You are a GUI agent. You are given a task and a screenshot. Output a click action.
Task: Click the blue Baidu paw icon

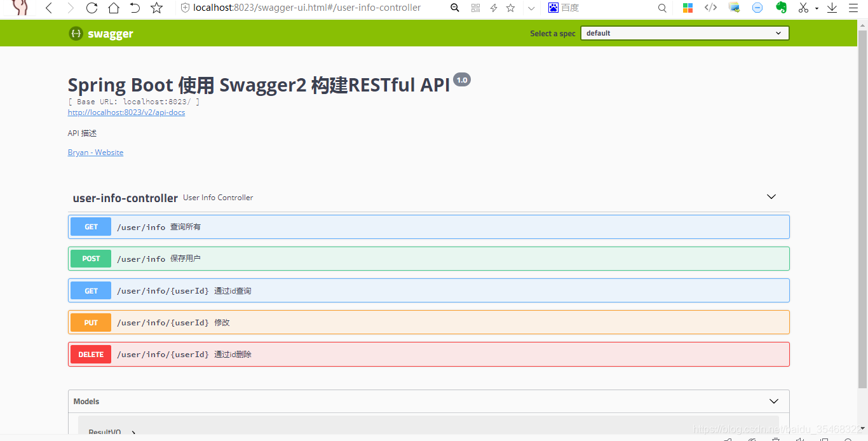click(x=553, y=8)
